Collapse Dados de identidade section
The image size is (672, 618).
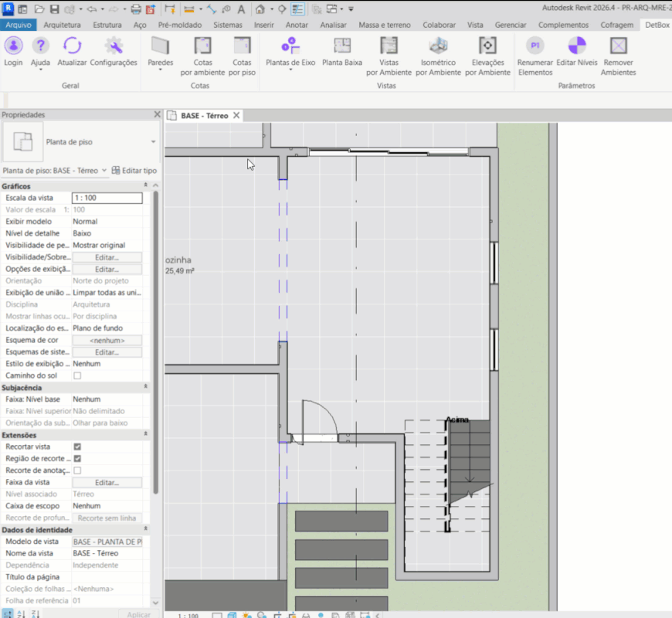tap(146, 529)
